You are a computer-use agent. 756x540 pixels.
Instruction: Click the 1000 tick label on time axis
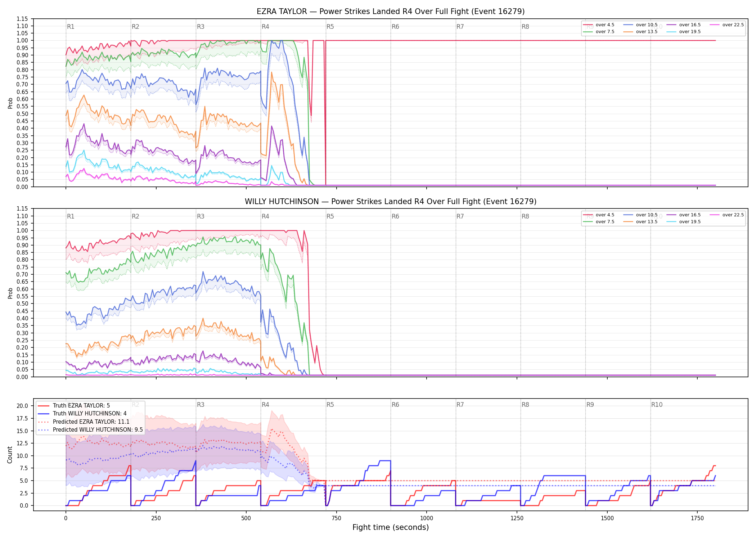427,518
